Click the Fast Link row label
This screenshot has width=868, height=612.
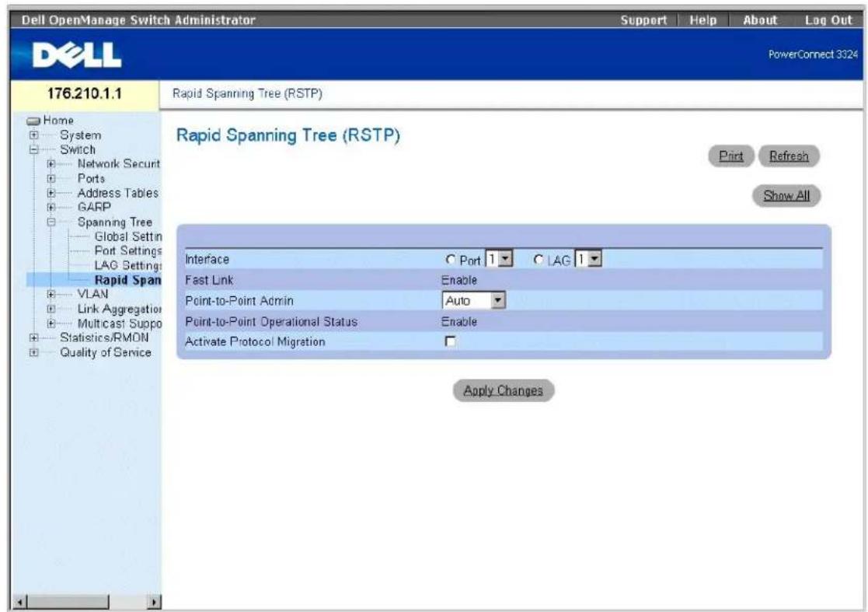coord(209,280)
